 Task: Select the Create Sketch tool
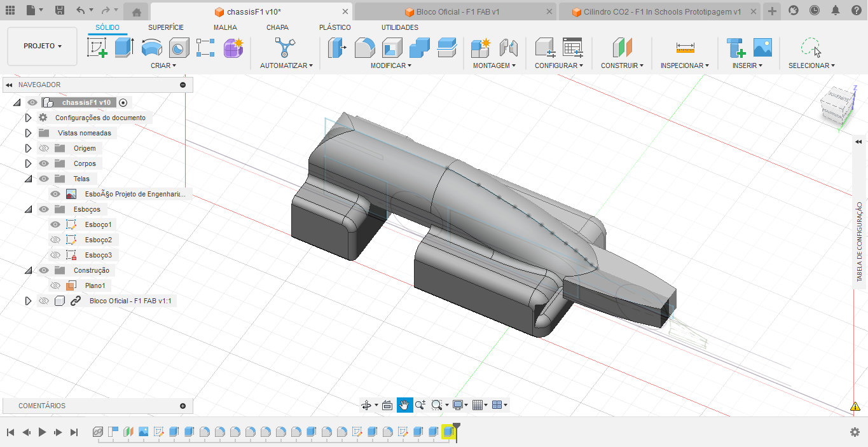point(99,47)
